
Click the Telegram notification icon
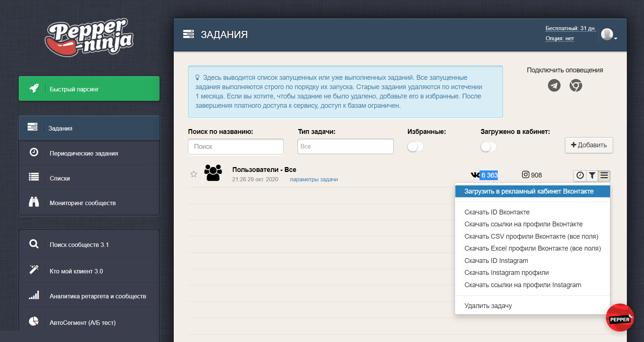[x=554, y=86]
